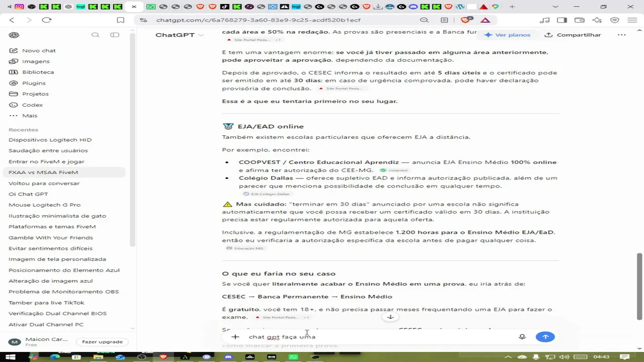This screenshot has height=362, width=644.
Task: Go back with the browser back arrow
Action: 12,20
